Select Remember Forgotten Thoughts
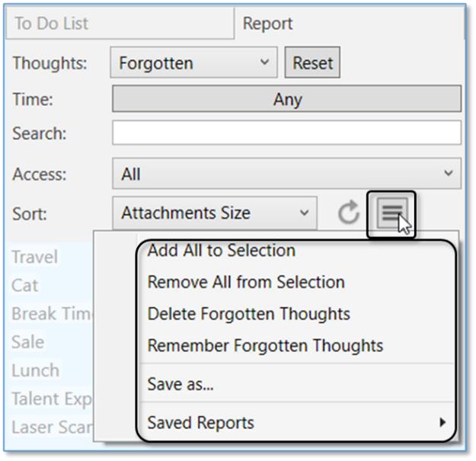This screenshot has width=476, height=461. [265, 346]
